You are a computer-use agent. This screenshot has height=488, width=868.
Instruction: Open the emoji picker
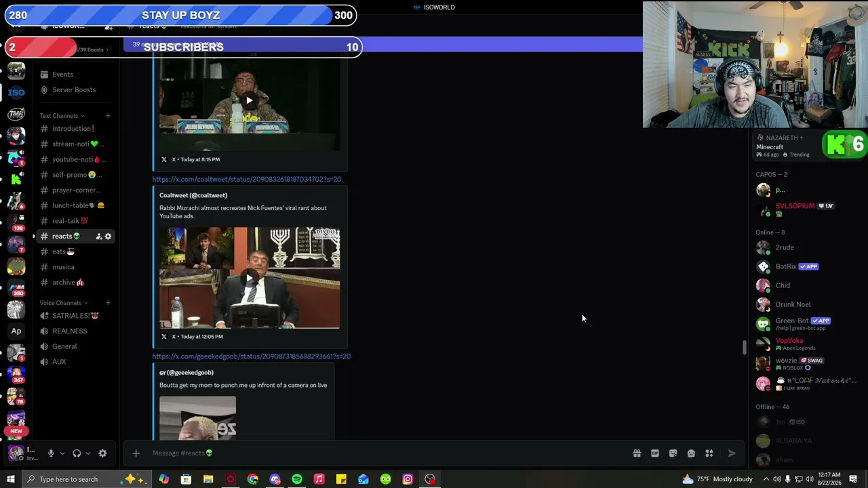point(691,453)
